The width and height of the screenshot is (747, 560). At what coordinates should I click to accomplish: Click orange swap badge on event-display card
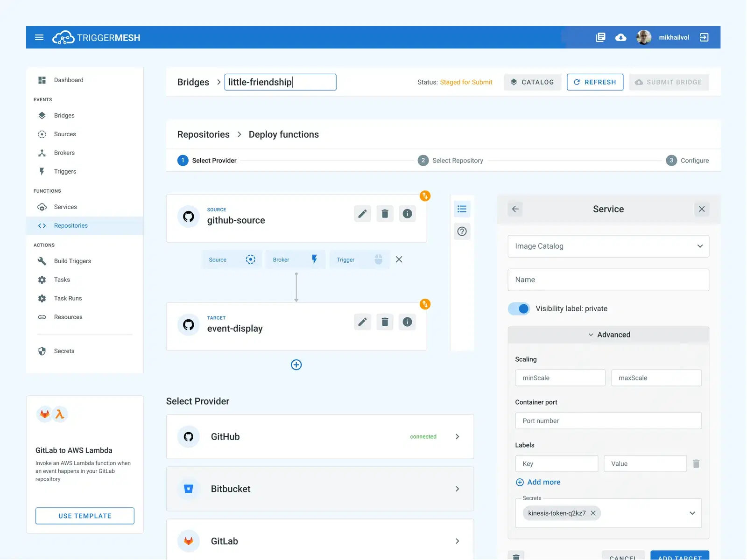click(425, 304)
